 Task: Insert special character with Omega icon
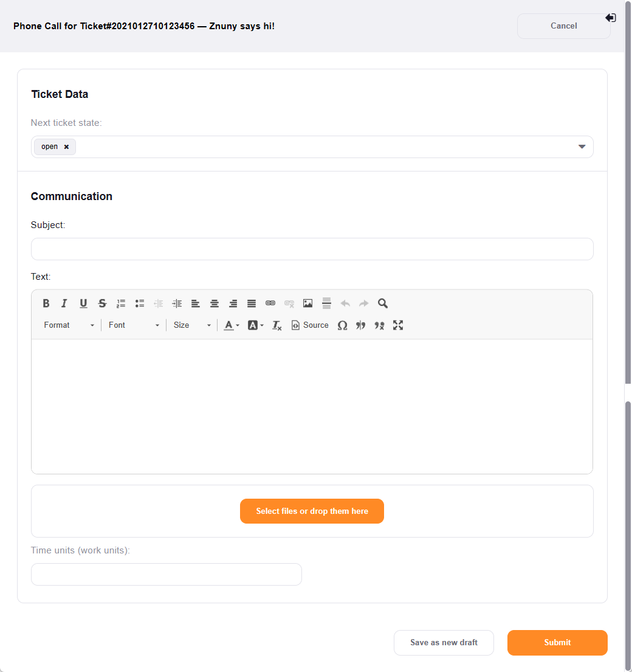point(342,325)
